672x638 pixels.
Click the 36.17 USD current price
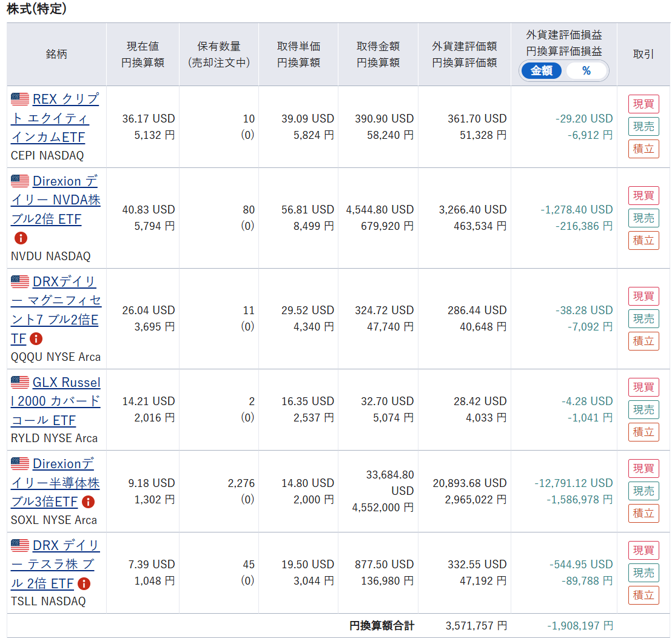pyautogui.click(x=148, y=118)
